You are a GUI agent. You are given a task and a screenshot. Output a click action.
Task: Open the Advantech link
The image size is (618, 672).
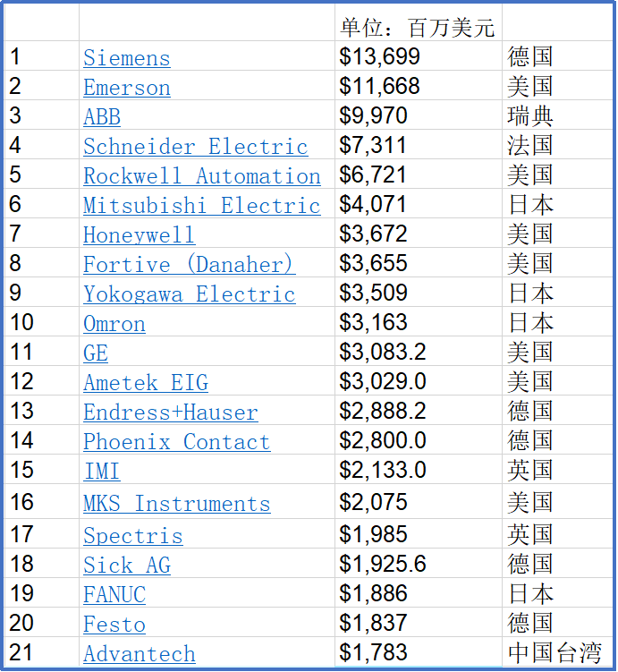pyautogui.click(x=139, y=654)
